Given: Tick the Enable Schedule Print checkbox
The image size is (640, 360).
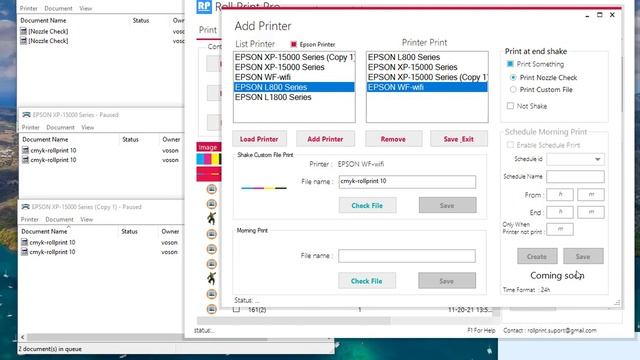Looking at the screenshot, I should coord(510,145).
